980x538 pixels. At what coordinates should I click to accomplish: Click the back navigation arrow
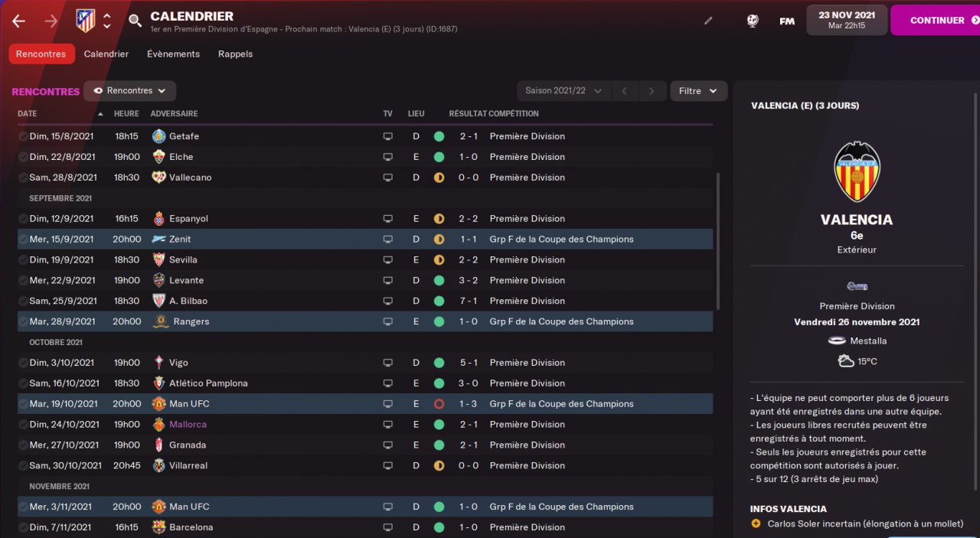point(19,21)
